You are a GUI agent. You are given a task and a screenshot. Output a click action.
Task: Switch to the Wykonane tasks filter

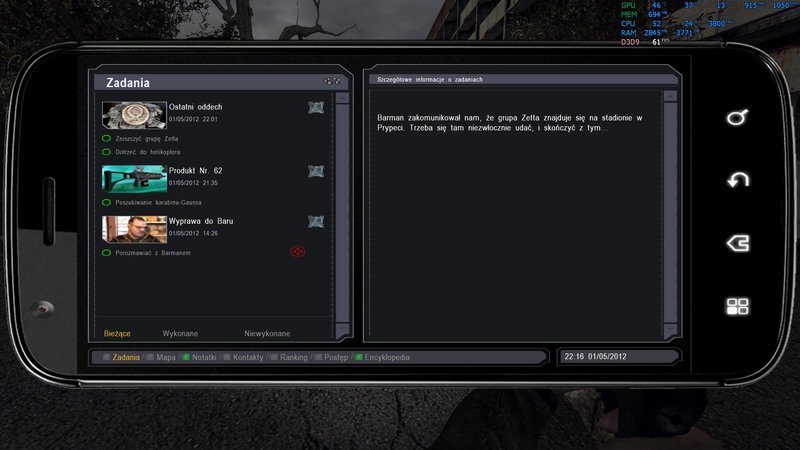(180, 333)
